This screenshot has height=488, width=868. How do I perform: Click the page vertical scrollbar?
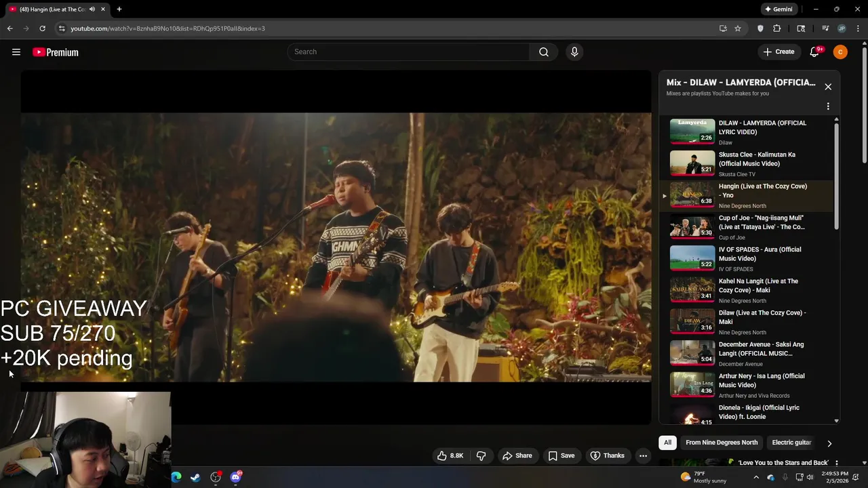point(865,105)
